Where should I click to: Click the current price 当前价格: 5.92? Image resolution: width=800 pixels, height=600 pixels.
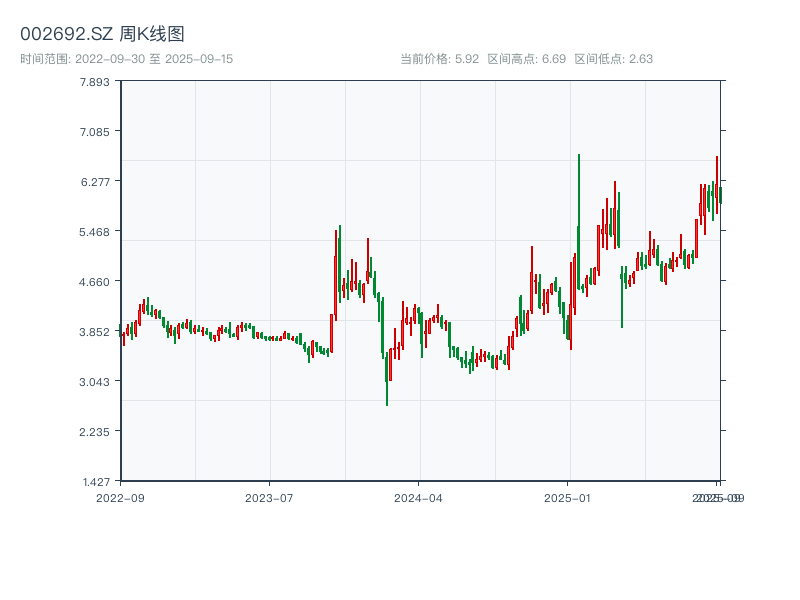point(439,59)
